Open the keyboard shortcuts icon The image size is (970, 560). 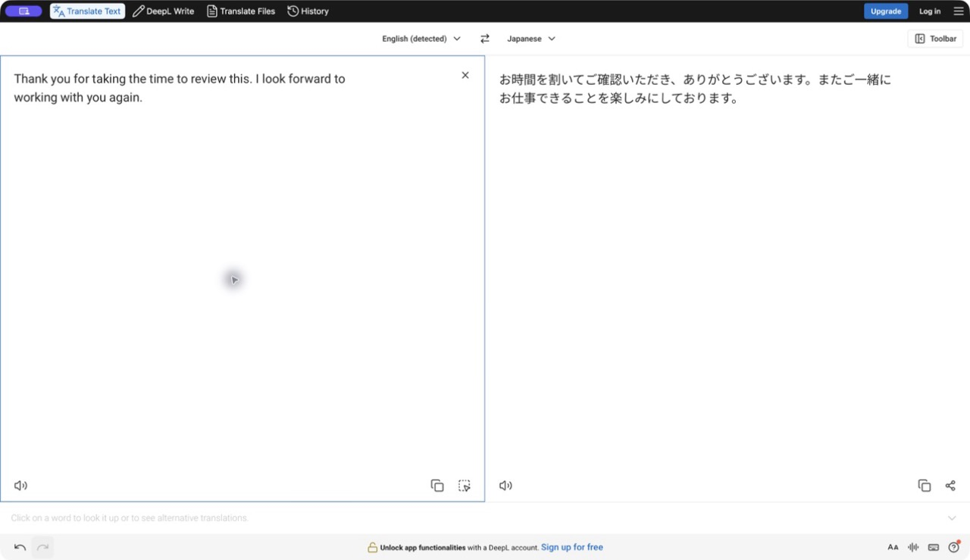(x=934, y=547)
